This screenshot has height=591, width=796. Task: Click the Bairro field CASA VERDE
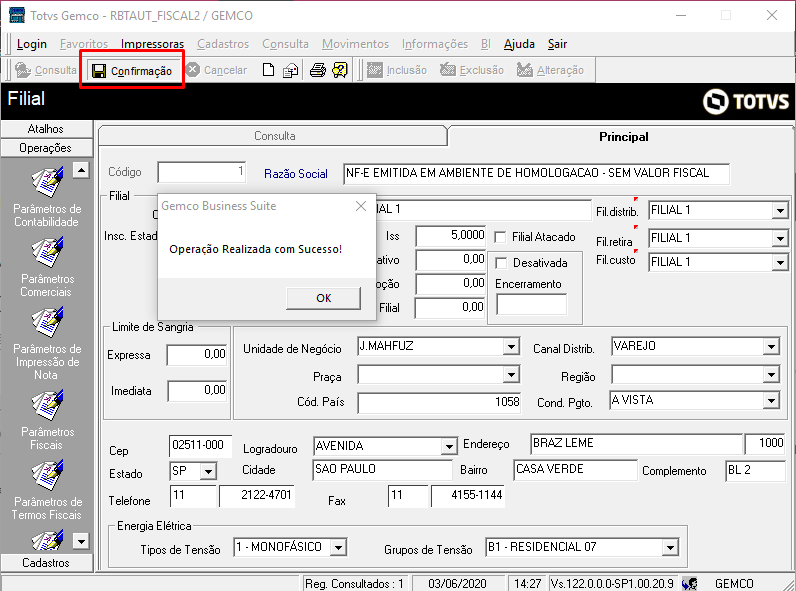[575, 470]
